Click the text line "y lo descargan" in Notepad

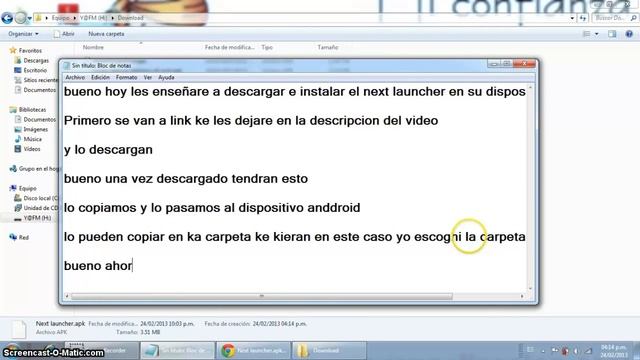[108, 150]
